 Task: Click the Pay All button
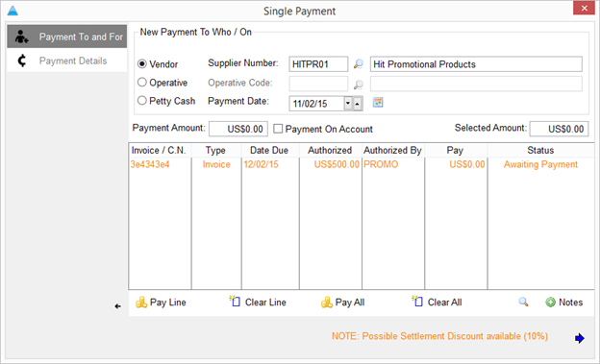click(343, 303)
